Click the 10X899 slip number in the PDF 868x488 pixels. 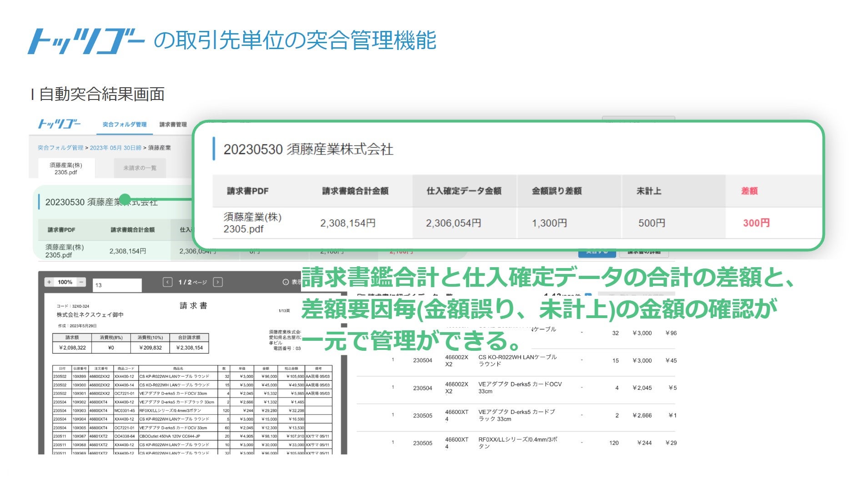pyautogui.click(x=79, y=377)
